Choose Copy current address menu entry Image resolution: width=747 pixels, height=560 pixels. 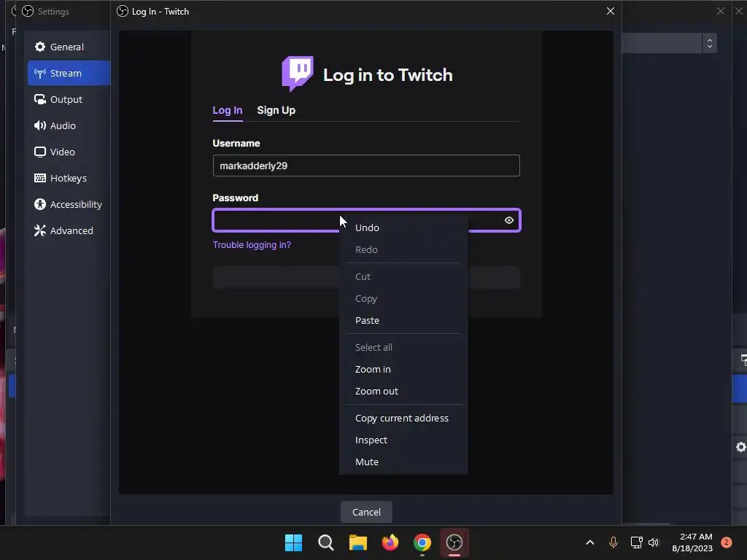(403, 418)
